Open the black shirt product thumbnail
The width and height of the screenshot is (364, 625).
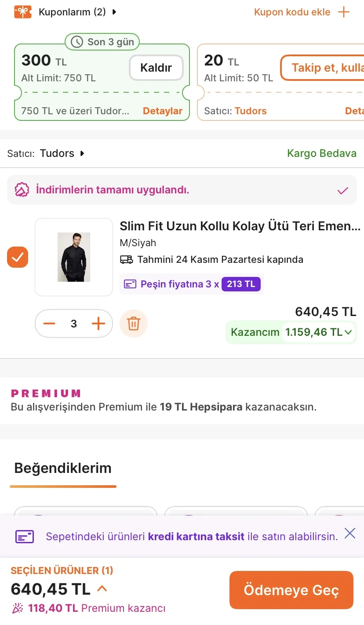tap(74, 257)
